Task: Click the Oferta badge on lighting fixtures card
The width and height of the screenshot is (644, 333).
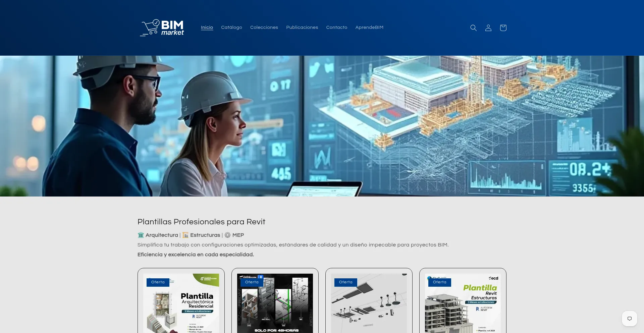Action: click(x=346, y=282)
